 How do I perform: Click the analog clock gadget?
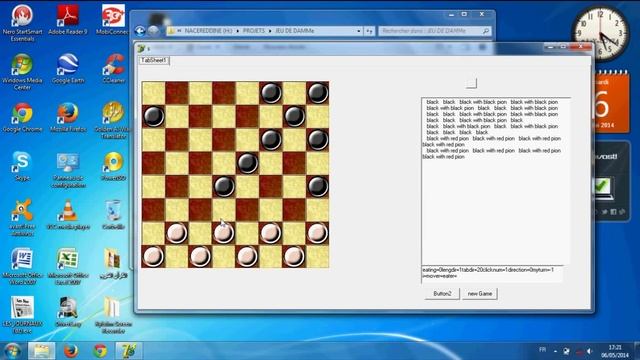point(600,33)
